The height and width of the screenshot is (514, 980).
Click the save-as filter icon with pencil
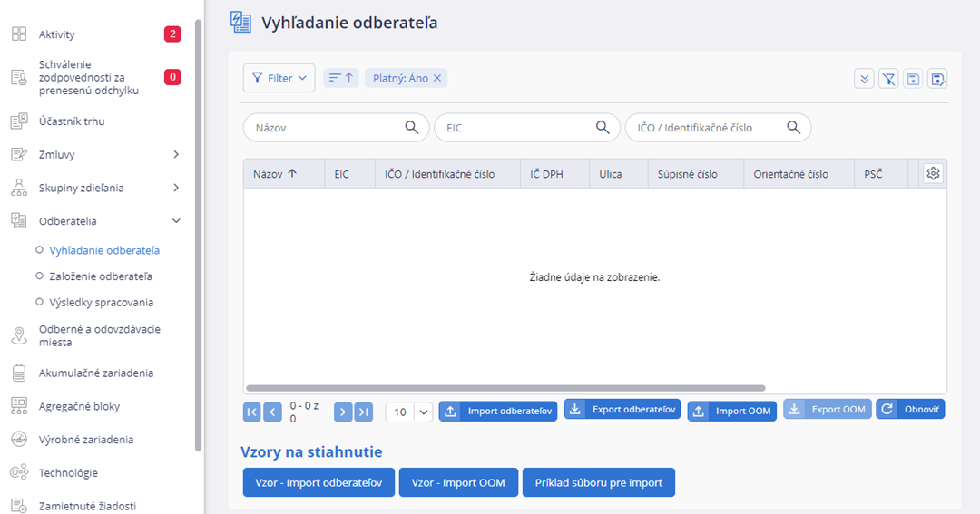[937, 79]
